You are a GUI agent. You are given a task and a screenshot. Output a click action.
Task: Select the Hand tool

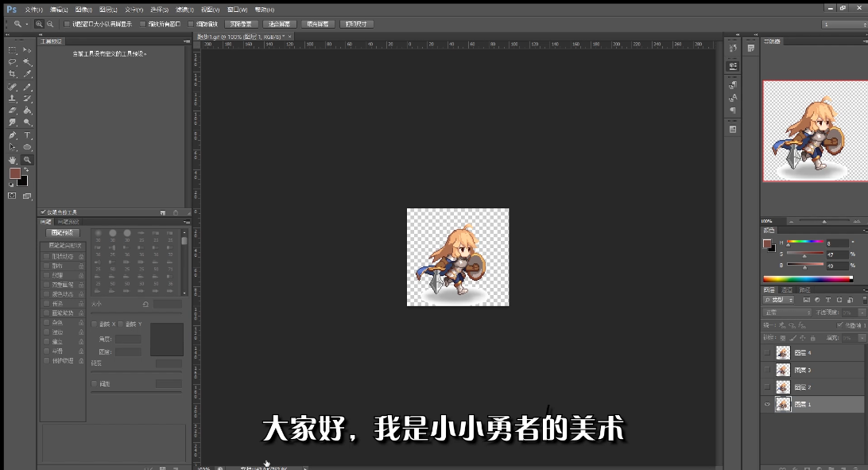click(x=12, y=160)
